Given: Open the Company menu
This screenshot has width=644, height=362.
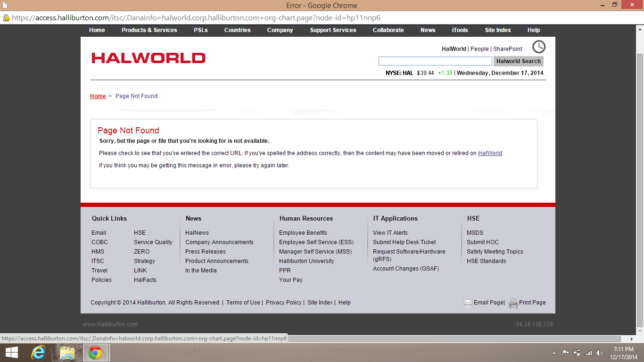Looking at the screenshot, I should click(280, 30).
